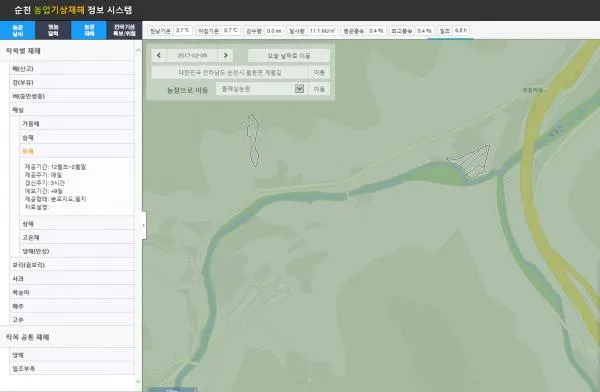Image resolution: width=600 pixels, height=392 pixels.
Task: Click the sidebar scroll-down arrow
Action: (138, 381)
